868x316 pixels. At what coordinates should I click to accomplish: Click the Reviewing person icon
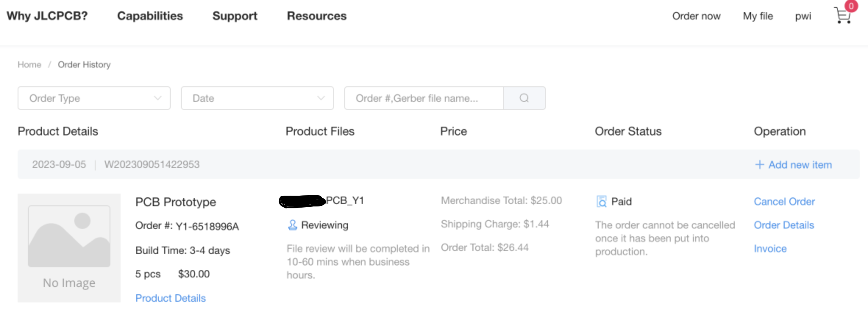(x=292, y=225)
